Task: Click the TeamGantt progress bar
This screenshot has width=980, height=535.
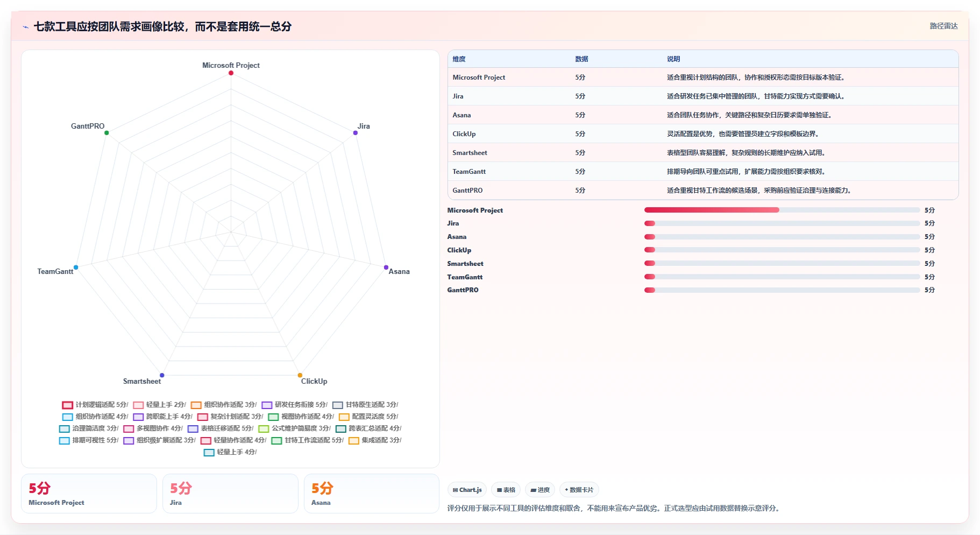Action: pyautogui.click(x=782, y=277)
